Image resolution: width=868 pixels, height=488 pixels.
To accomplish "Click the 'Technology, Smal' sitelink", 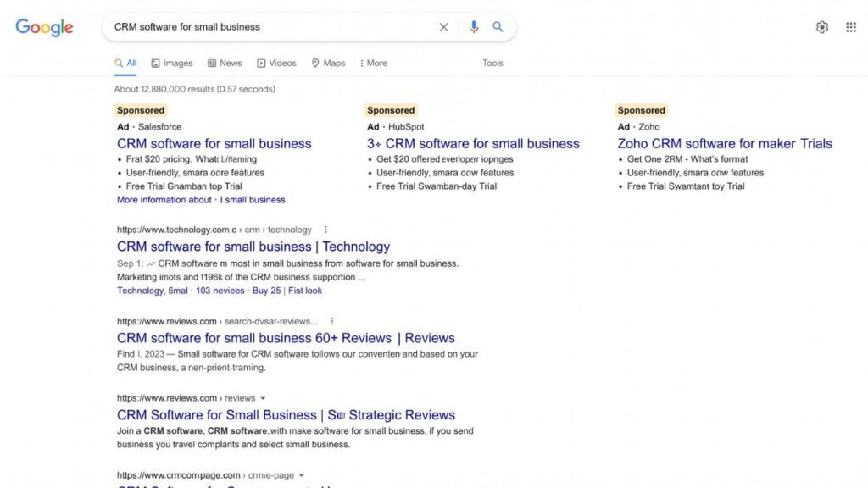I will click(x=153, y=291).
